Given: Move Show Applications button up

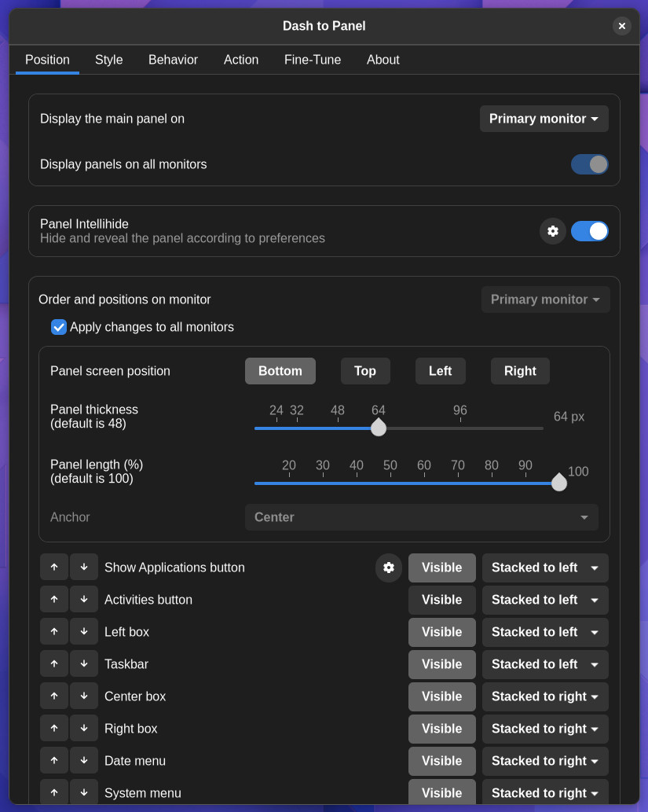Looking at the screenshot, I should [54, 567].
